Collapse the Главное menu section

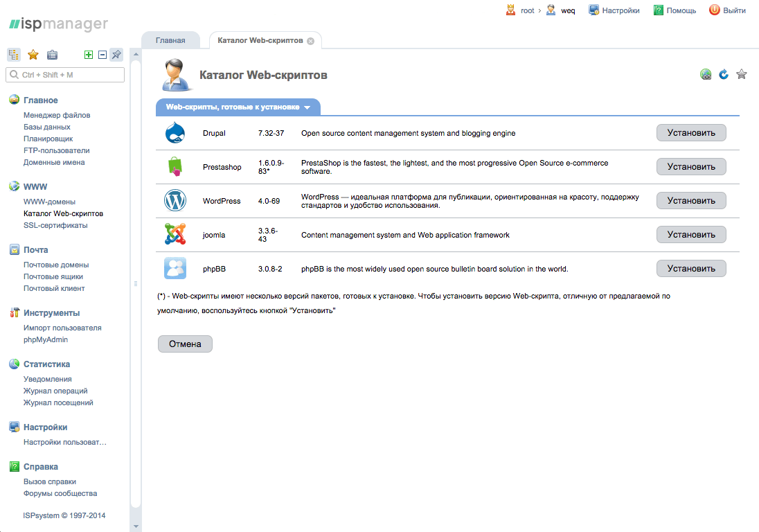click(40, 100)
